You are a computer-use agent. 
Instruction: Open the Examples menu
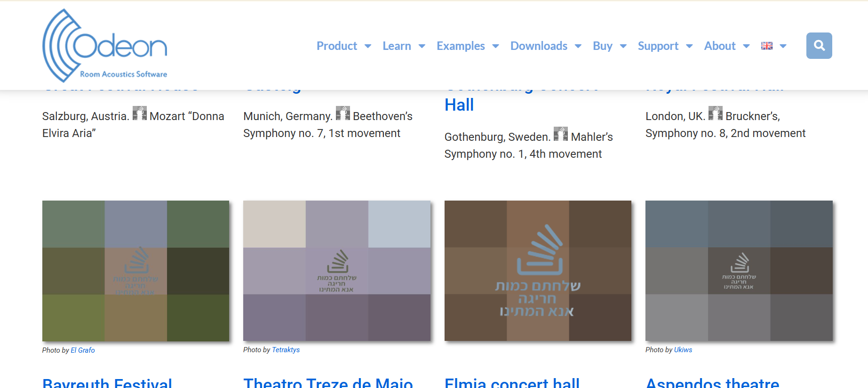click(461, 46)
